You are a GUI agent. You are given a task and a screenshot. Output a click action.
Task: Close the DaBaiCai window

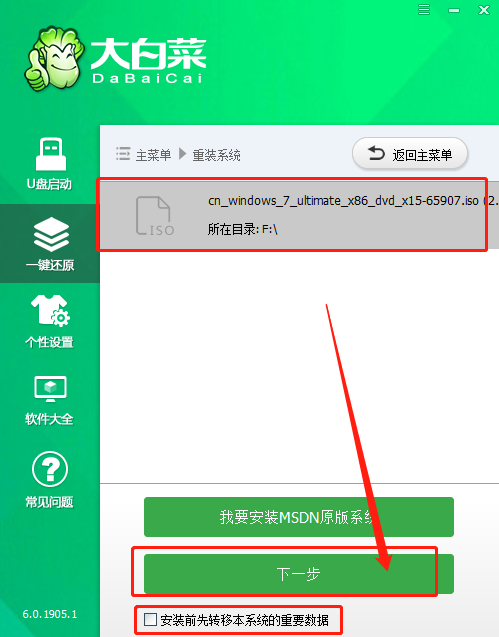pyautogui.click(x=484, y=10)
